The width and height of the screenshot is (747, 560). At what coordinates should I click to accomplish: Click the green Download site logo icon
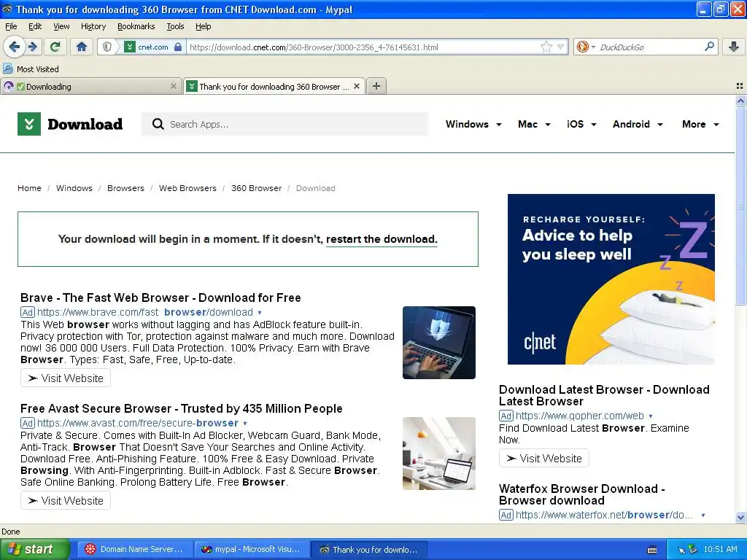[x=29, y=124]
